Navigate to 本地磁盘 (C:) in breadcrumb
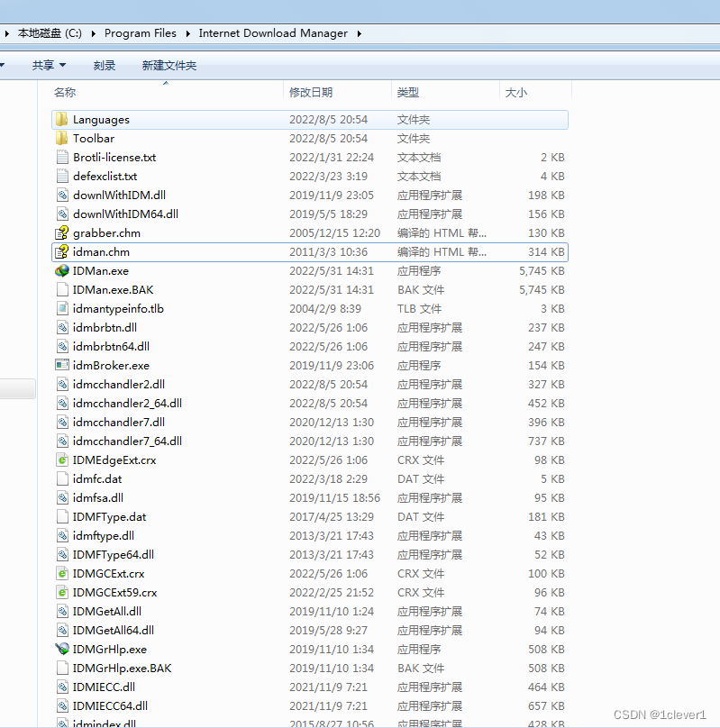 pyautogui.click(x=50, y=33)
